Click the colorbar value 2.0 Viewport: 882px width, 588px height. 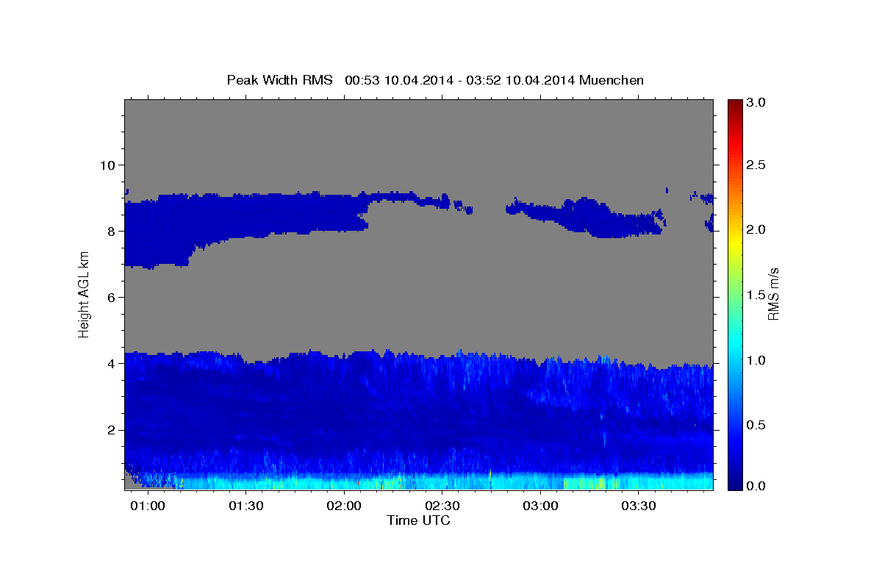(x=756, y=229)
